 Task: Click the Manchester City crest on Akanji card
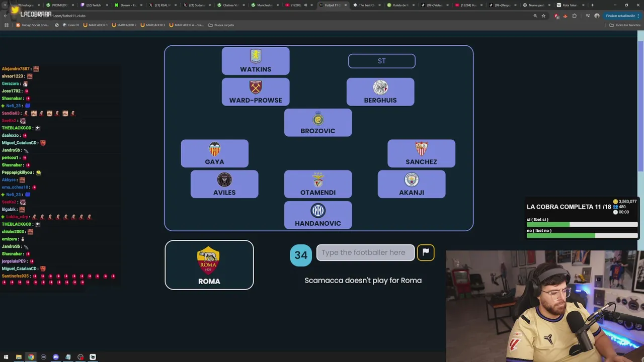click(412, 180)
